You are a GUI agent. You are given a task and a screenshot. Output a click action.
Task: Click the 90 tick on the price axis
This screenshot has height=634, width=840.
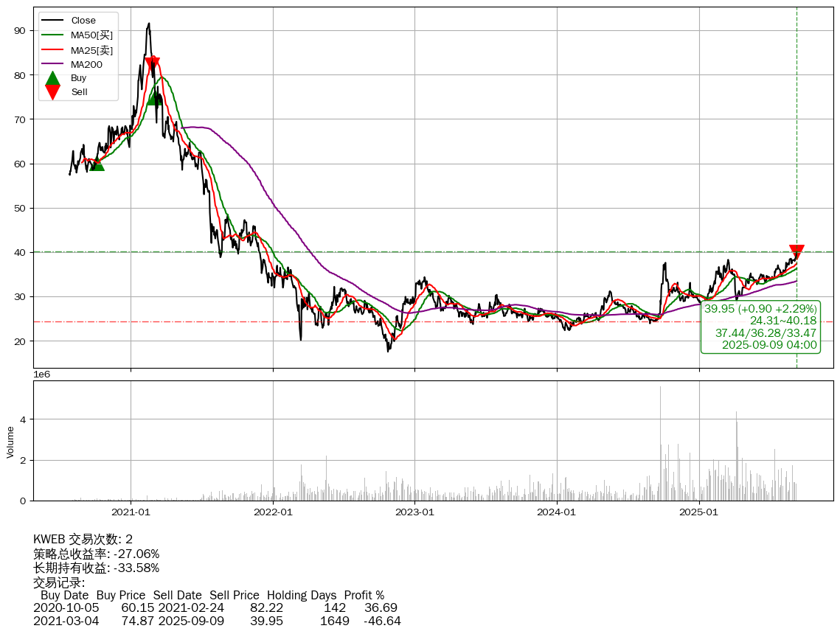pos(20,31)
